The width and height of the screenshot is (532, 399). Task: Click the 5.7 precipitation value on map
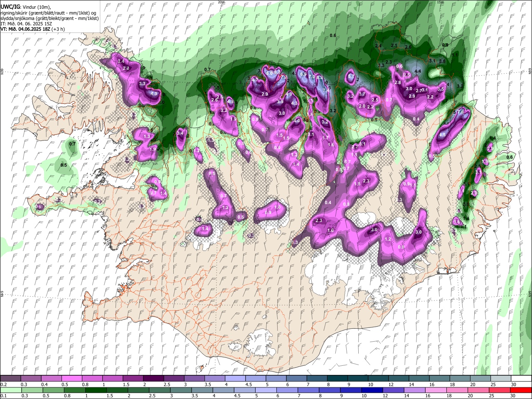coord(351,76)
